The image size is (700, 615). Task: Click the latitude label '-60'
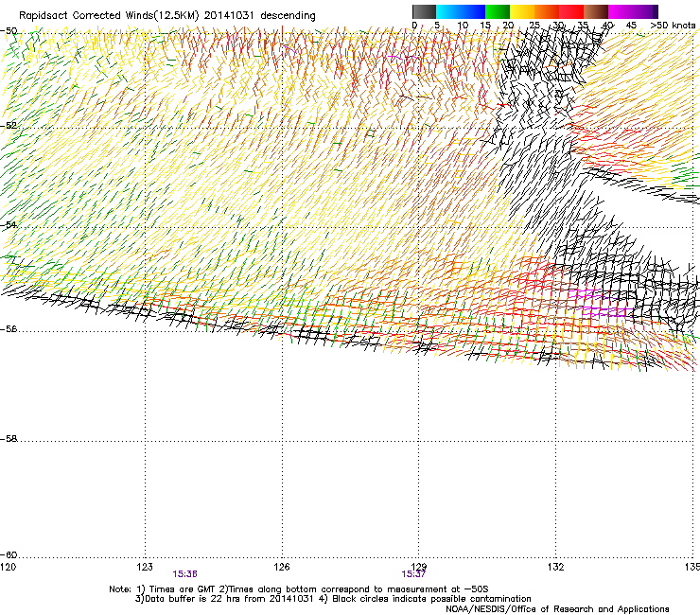coord(9,555)
